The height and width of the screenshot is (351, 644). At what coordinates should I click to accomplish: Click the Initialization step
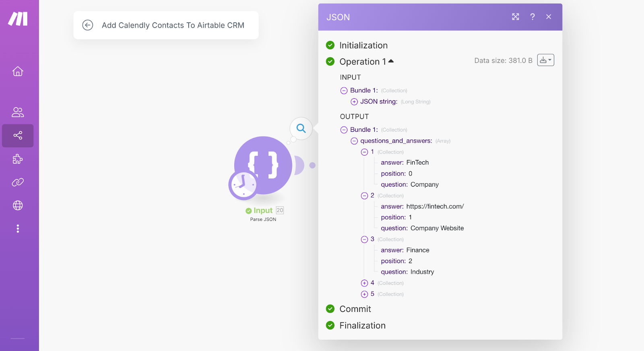click(363, 45)
